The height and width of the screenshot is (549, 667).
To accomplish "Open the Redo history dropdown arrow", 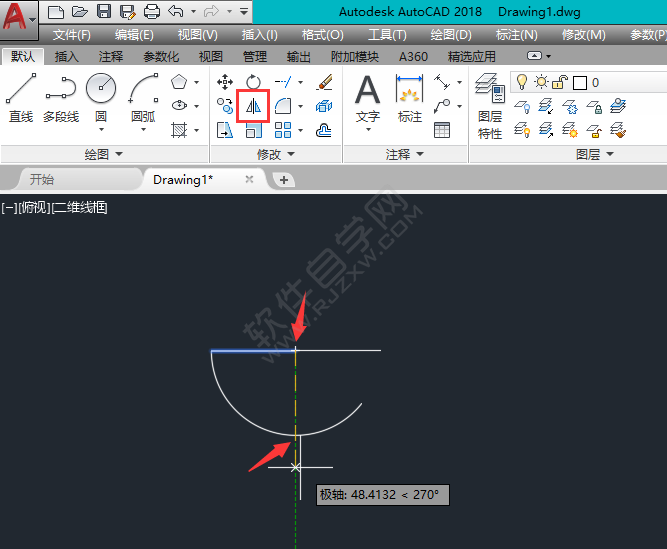I will (230, 11).
